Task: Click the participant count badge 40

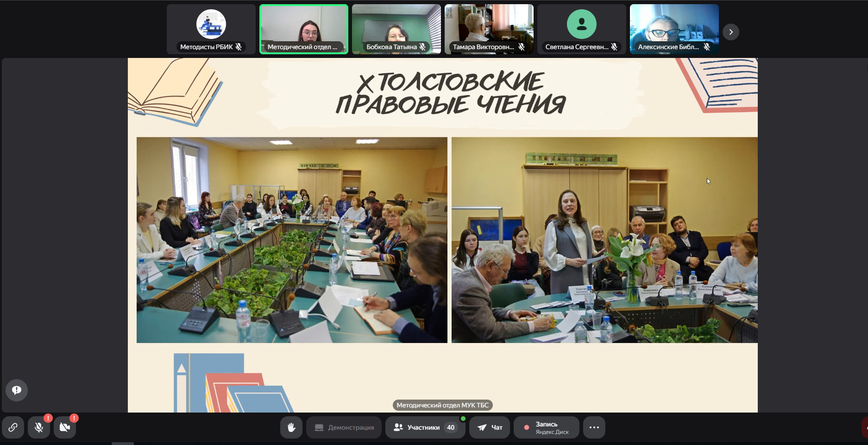Action: click(451, 427)
